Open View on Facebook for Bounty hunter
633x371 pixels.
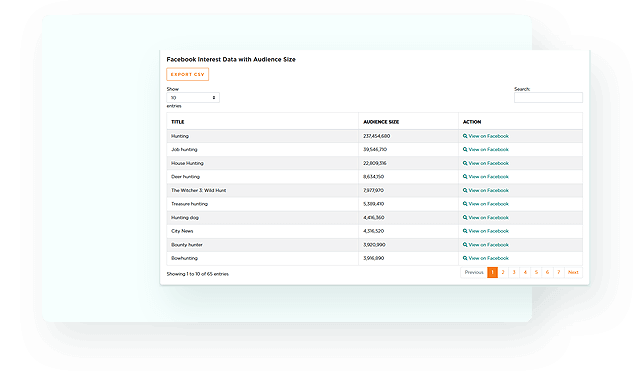pyautogui.click(x=486, y=245)
